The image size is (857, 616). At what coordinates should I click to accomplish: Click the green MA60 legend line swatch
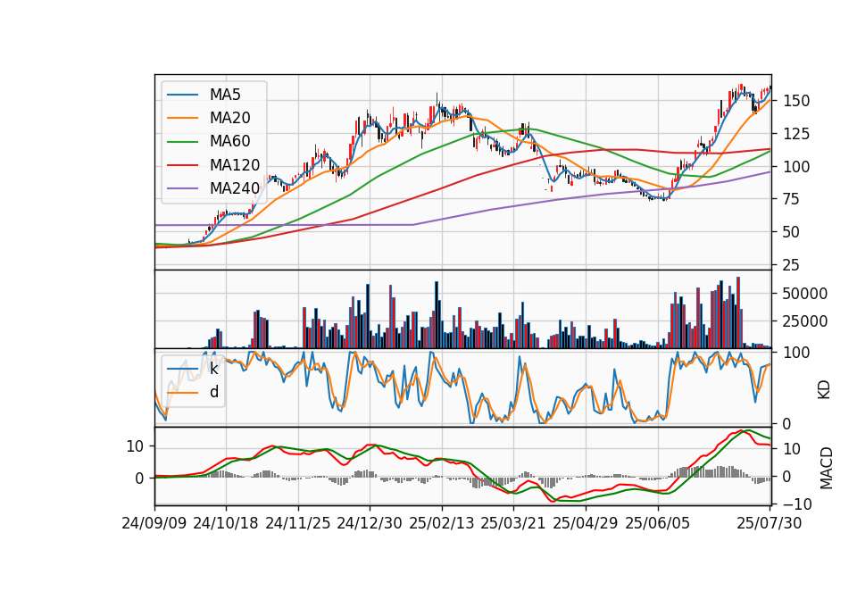tap(182, 141)
